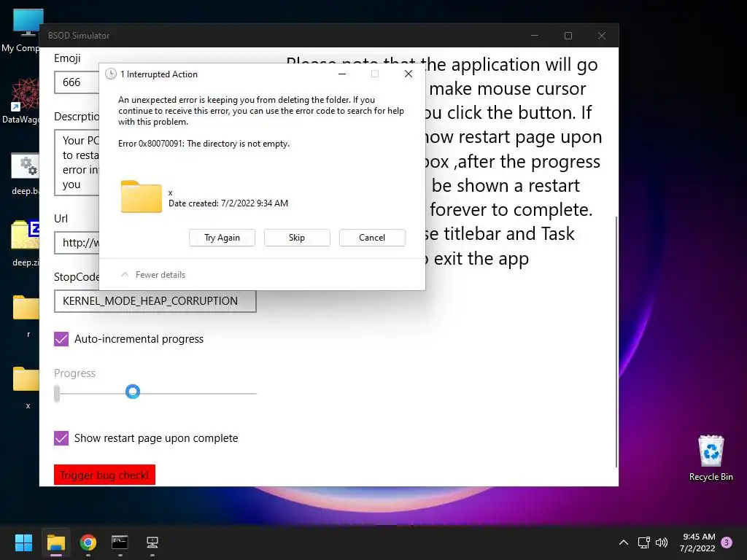Click the far-left end of the Progress slider

tap(57, 393)
